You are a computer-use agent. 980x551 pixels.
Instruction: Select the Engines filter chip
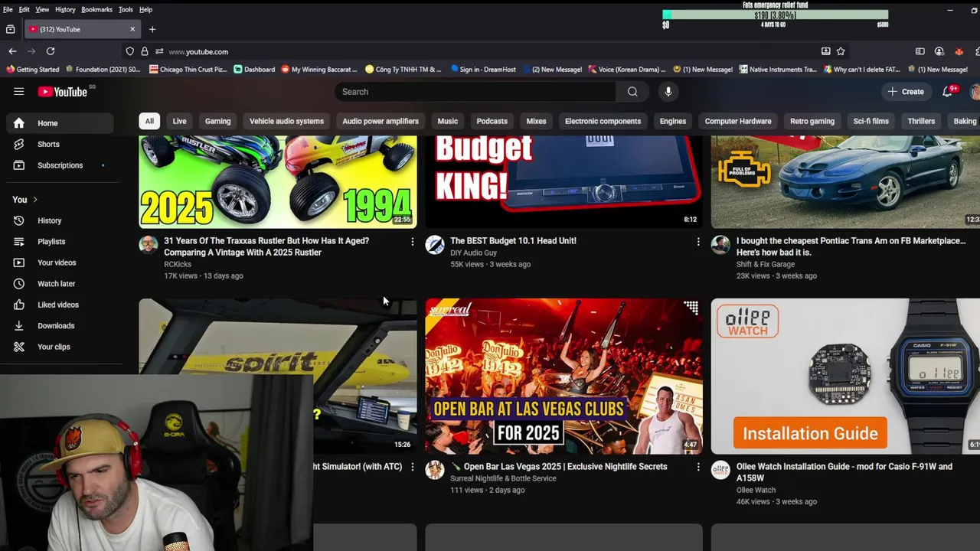coord(673,121)
